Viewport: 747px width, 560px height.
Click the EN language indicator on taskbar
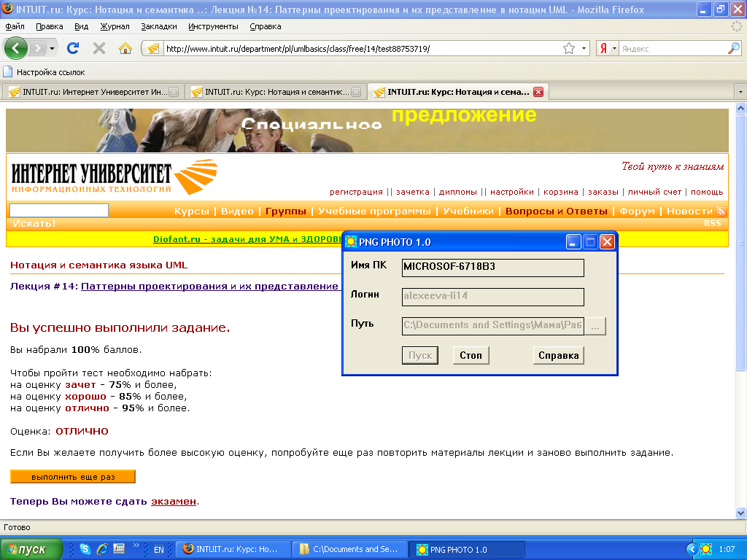[158, 550]
